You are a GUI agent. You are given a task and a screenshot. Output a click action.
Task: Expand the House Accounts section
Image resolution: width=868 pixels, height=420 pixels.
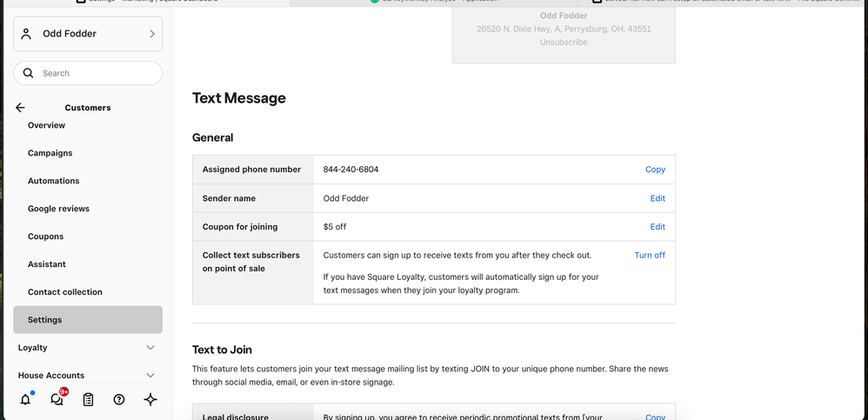pyautogui.click(x=150, y=376)
